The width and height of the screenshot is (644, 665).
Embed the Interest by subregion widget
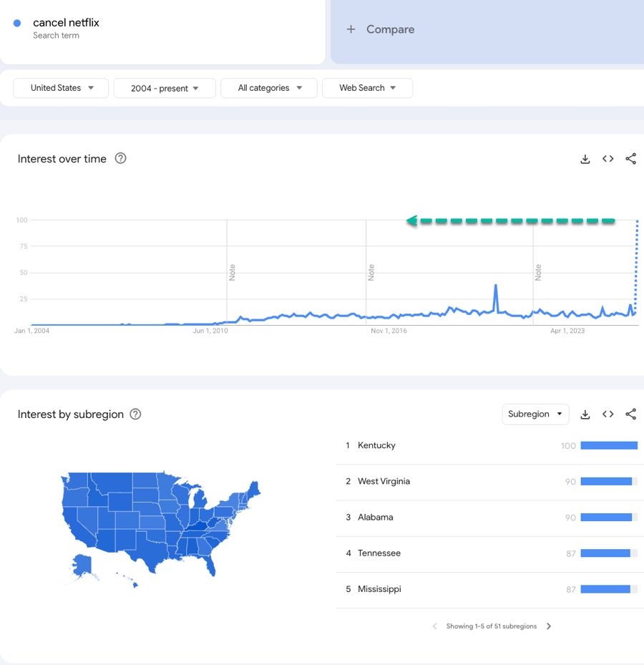pos(608,414)
